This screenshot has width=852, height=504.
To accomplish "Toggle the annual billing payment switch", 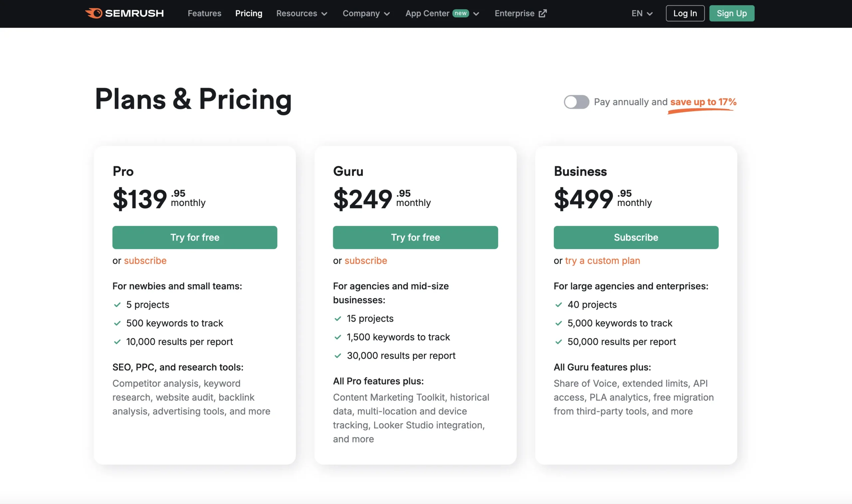I will [x=575, y=102].
